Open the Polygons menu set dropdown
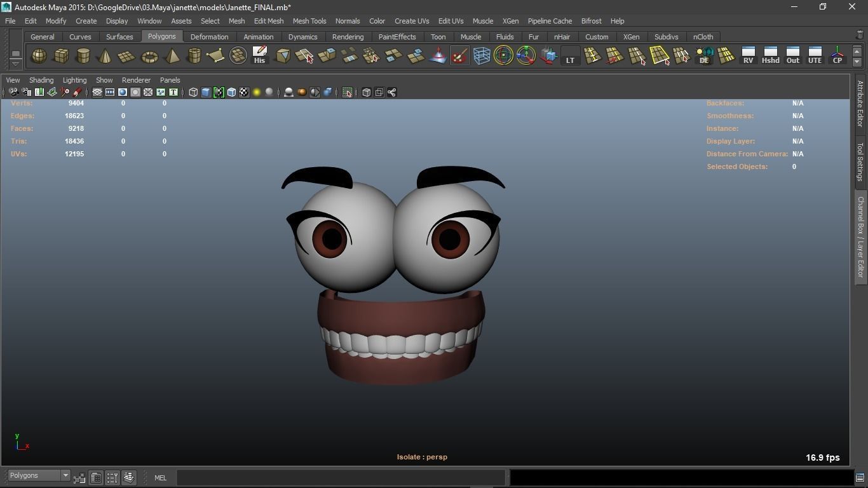Image resolution: width=868 pixels, height=488 pixels. 38,475
